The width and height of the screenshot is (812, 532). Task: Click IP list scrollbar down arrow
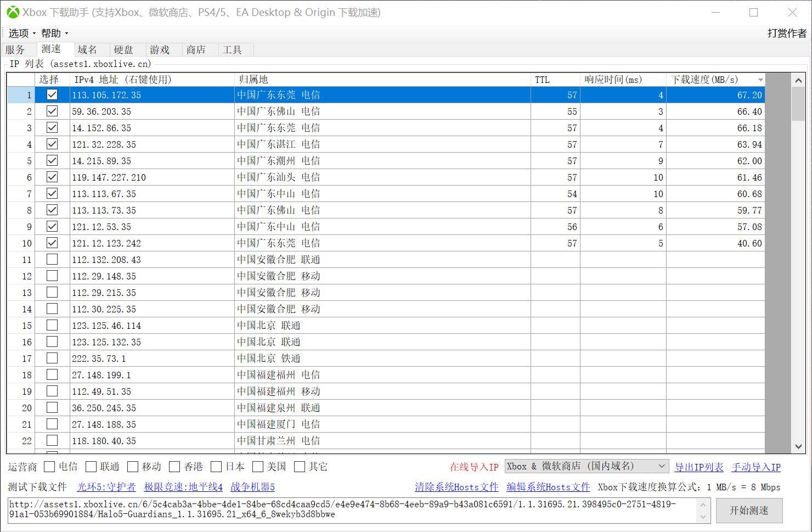click(798, 447)
